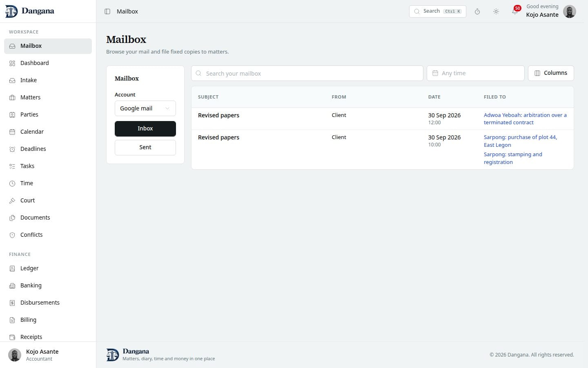Open Mailbox in the sidebar

coord(48,46)
